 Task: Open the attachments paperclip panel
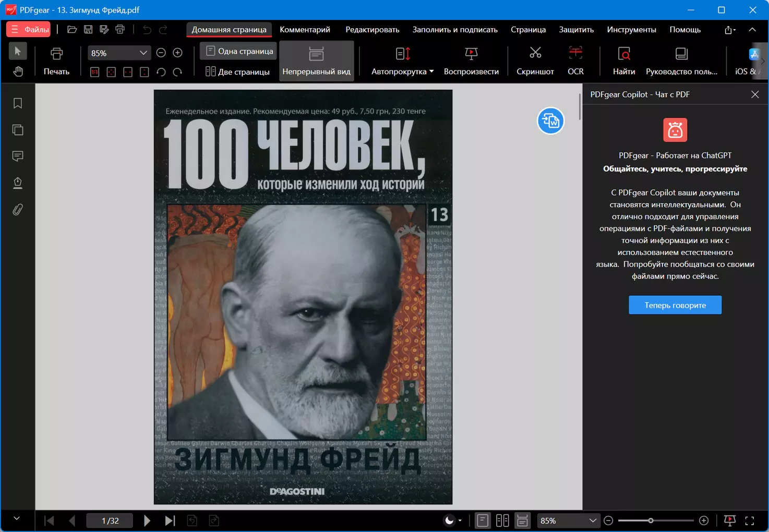[18, 210]
